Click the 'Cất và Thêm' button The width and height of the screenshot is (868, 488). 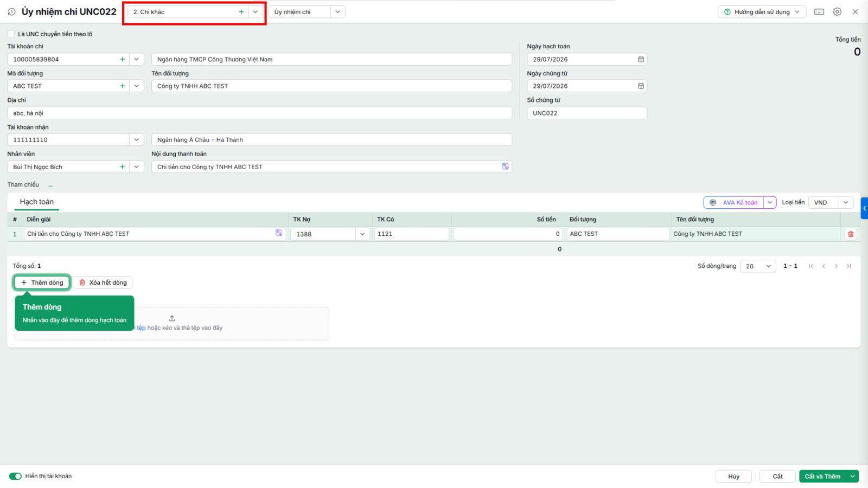(822, 476)
